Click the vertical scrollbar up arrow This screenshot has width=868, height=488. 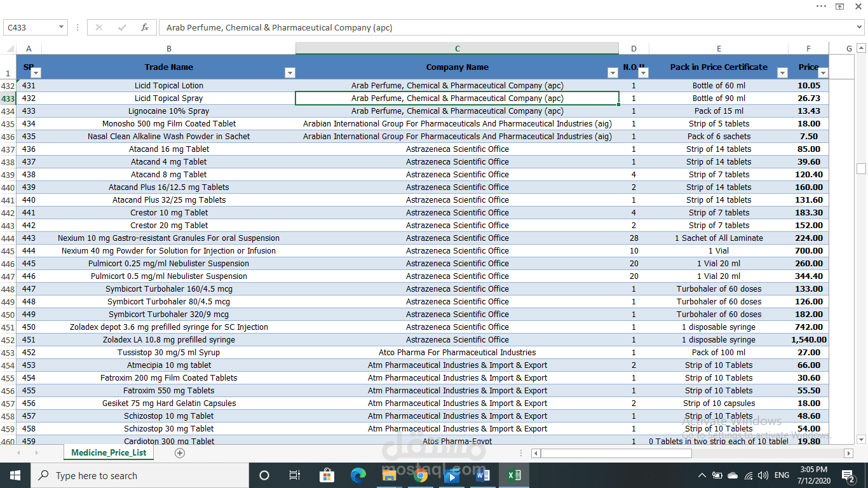coord(862,48)
